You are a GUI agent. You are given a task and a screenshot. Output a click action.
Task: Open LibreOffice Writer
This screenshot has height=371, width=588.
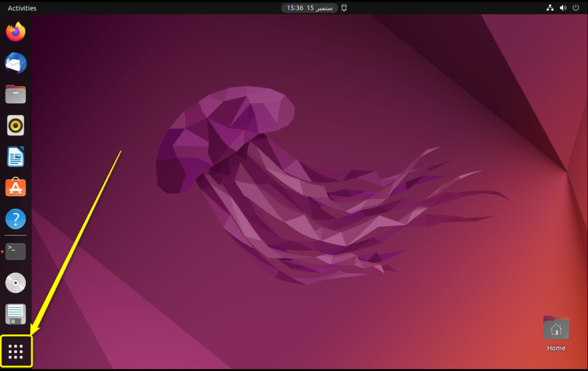(15, 156)
